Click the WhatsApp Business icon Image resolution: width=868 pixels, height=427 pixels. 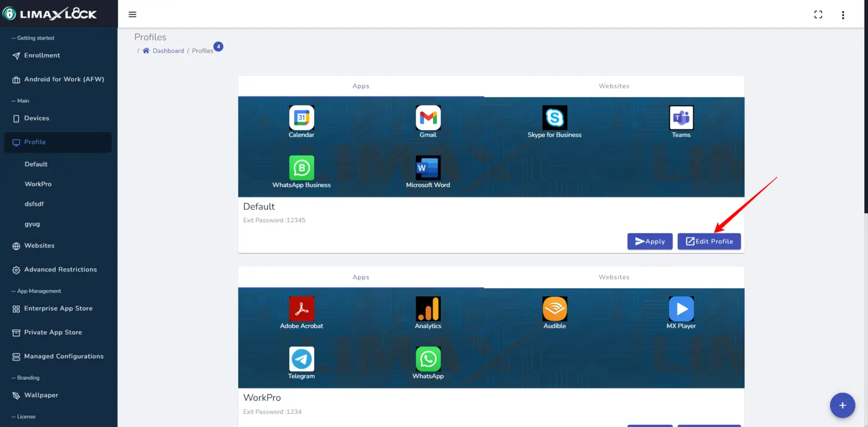[x=302, y=168]
